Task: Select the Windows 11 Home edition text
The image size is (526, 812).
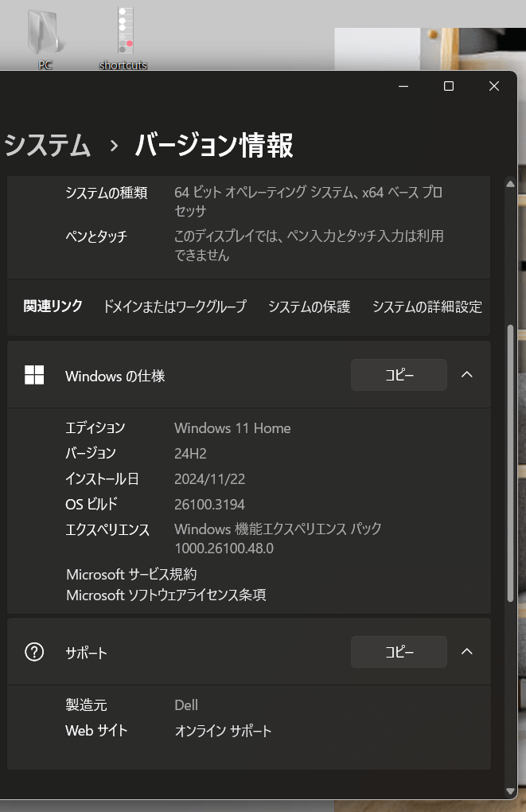Action: [232, 428]
